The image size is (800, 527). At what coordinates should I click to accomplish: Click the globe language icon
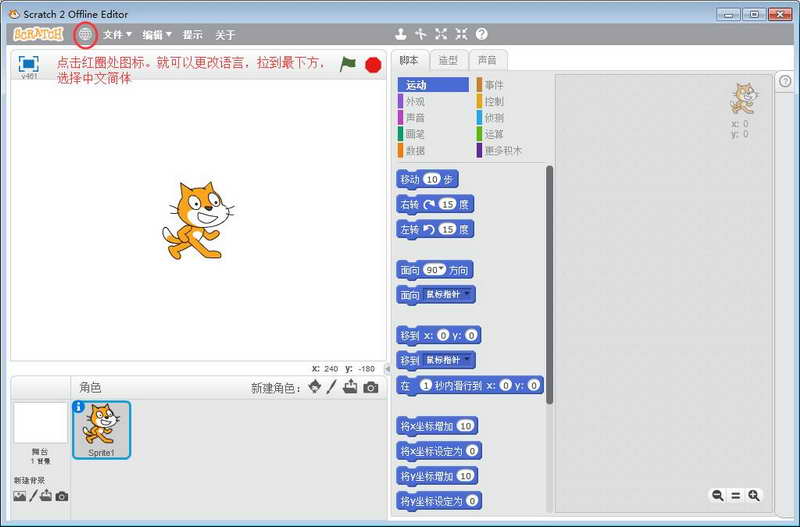click(85, 35)
